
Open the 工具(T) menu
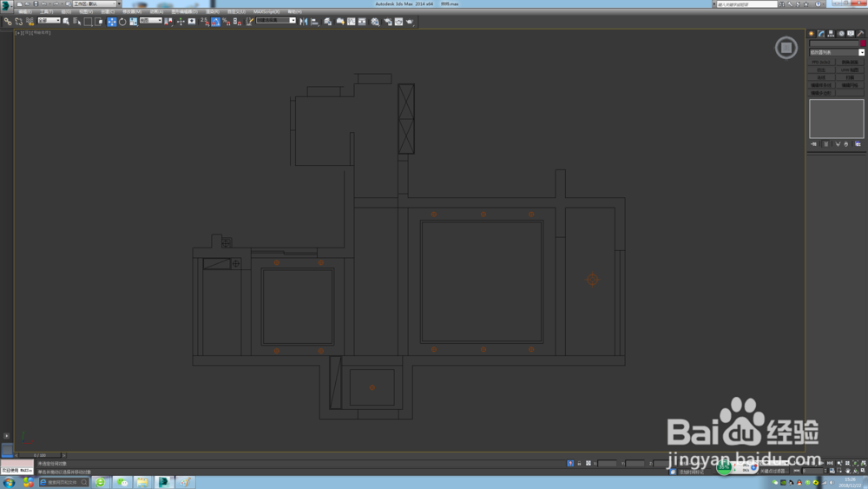[46, 11]
